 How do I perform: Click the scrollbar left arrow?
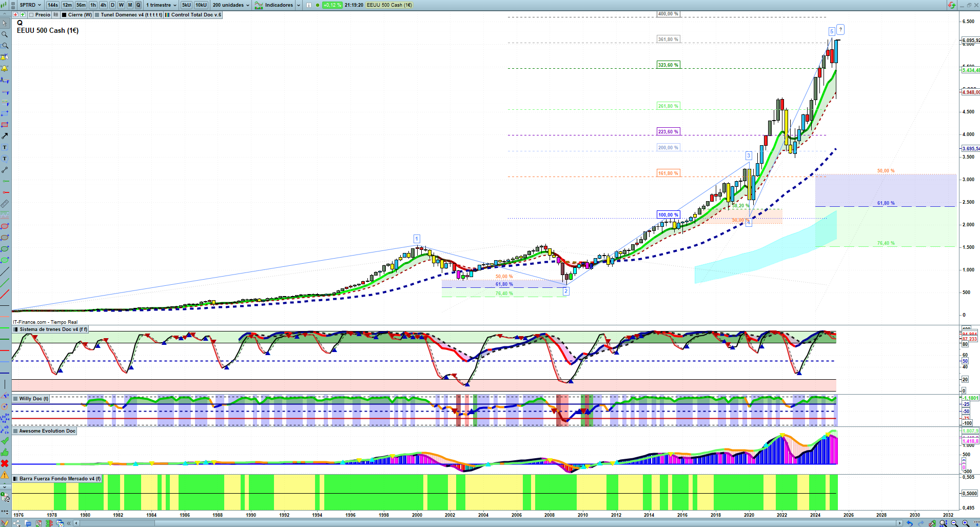[76, 523]
